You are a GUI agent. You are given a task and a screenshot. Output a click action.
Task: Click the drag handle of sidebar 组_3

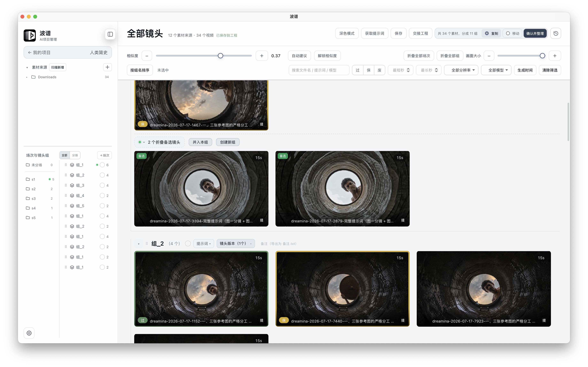coord(66,185)
